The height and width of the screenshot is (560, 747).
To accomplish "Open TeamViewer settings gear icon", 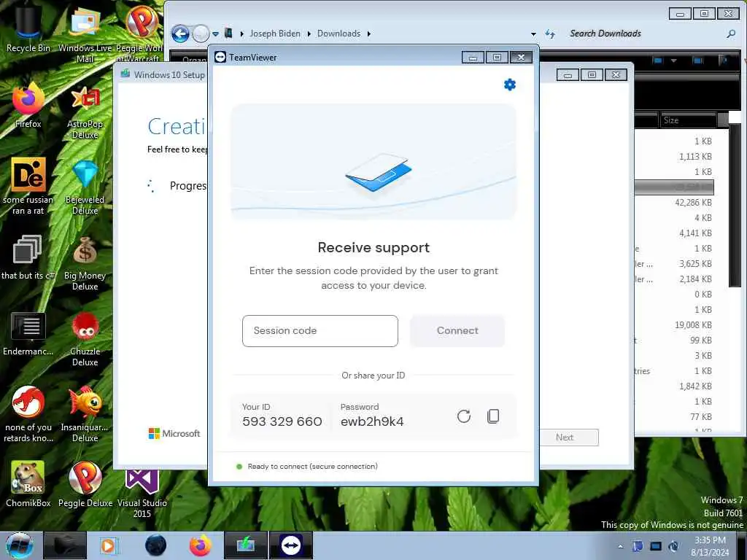I will pyautogui.click(x=510, y=85).
